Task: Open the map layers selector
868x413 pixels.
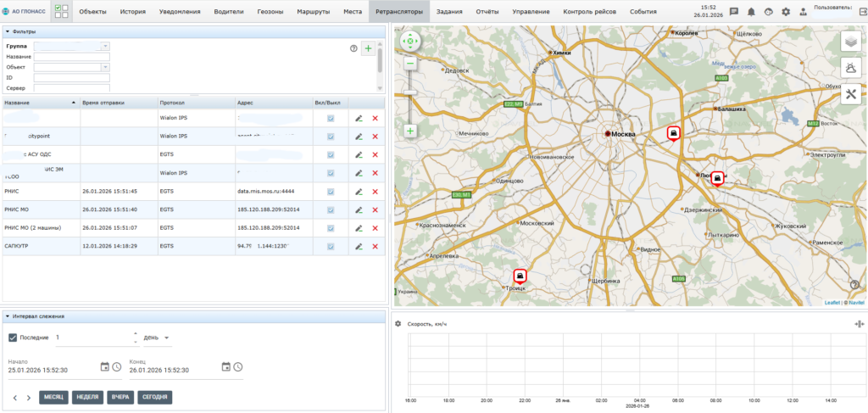Action: coord(852,41)
